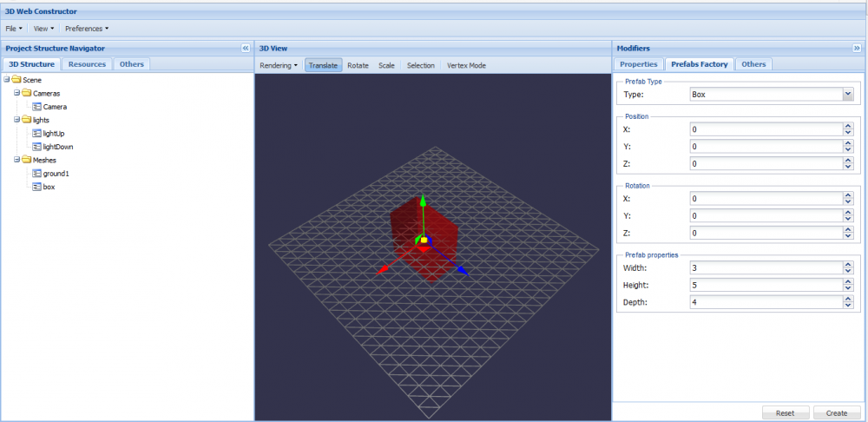868x422 pixels.
Task: Click the lightUp item icon
Action: point(37,133)
